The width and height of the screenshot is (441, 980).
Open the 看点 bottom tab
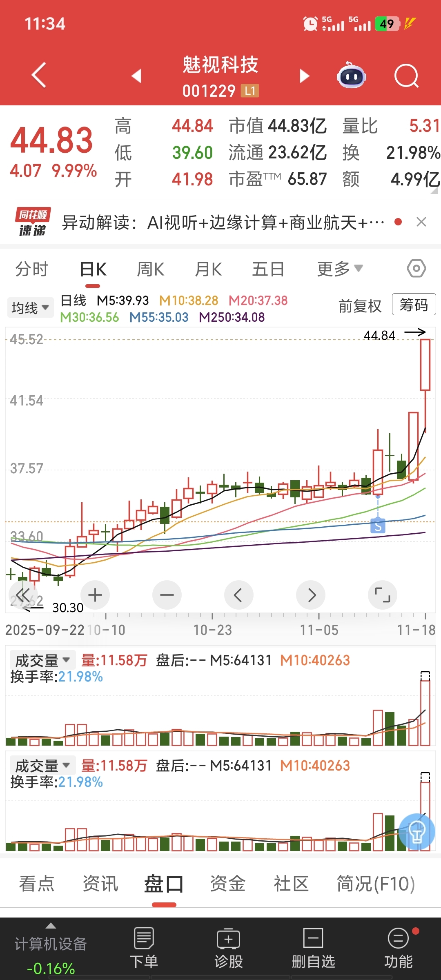point(37,884)
